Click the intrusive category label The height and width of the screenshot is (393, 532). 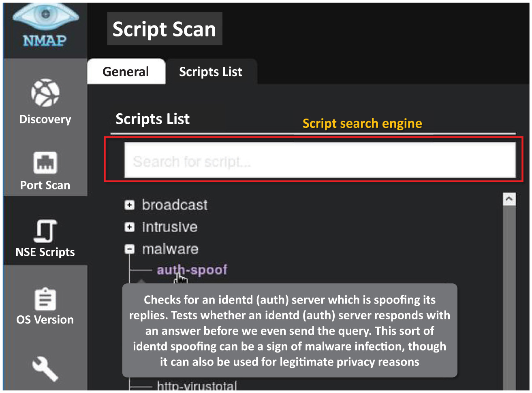(x=169, y=227)
